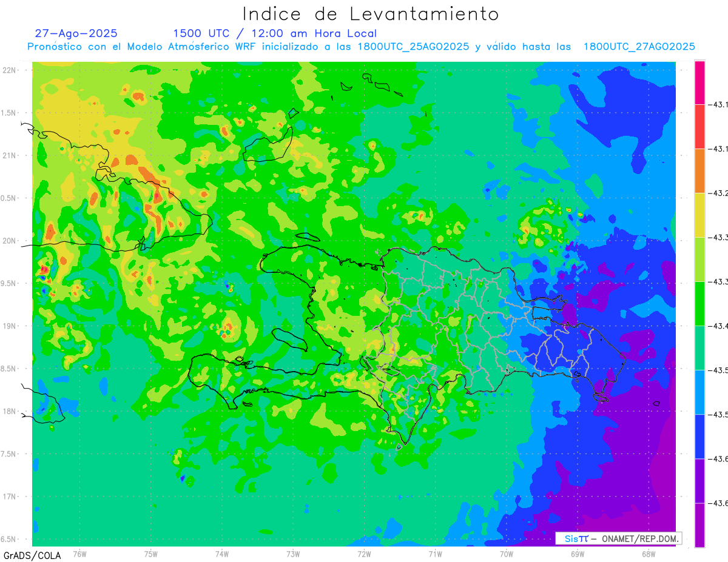The width and height of the screenshot is (728, 562).
Task: Click the '74W' longitude label
Action: point(222,554)
